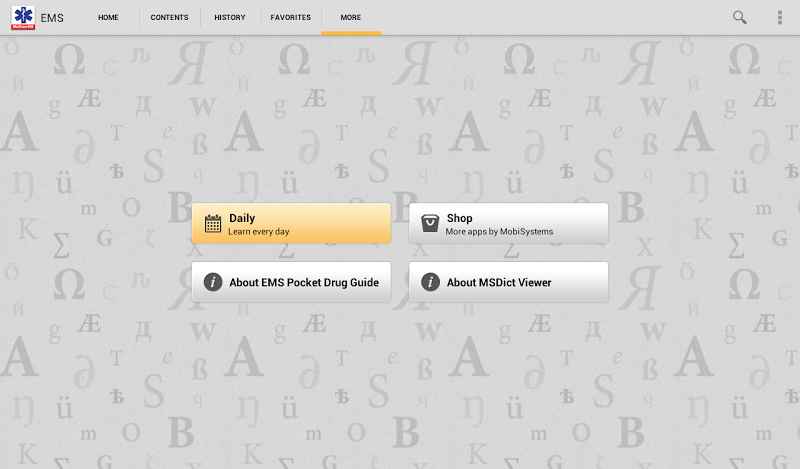Click info icon beside About EMS Pocket Drug Guide

click(213, 282)
